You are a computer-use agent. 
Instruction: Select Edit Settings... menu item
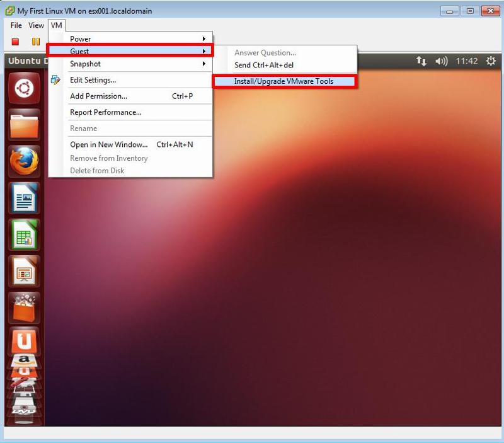(130, 80)
